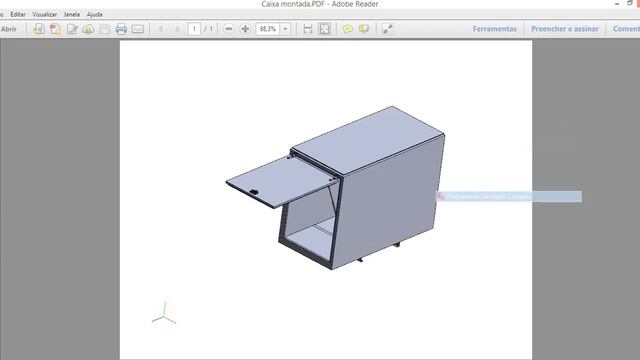The image size is (640, 360).
Task: Click the page number field
Action: click(x=194, y=29)
